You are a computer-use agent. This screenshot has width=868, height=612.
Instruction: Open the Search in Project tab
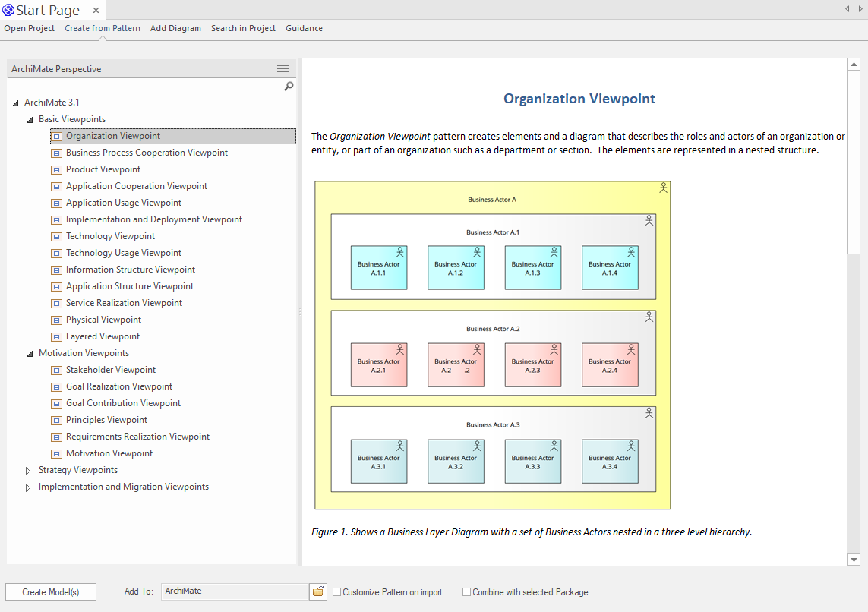click(243, 28)
